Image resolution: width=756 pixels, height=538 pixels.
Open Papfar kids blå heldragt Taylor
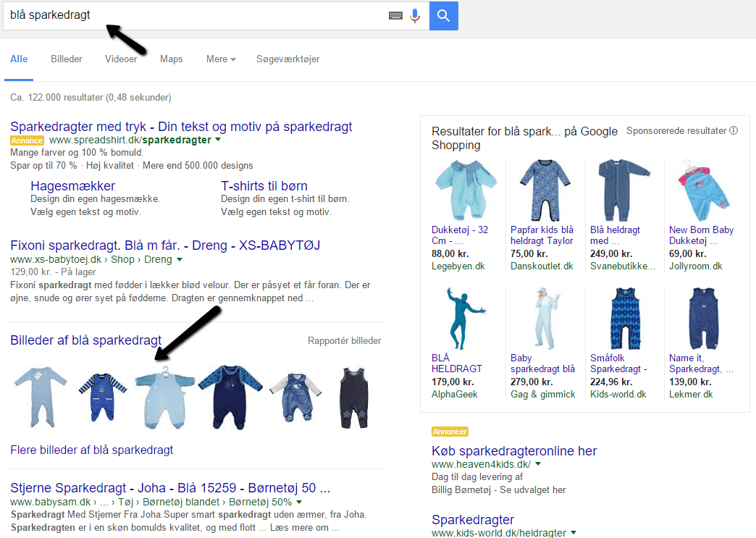542,235
